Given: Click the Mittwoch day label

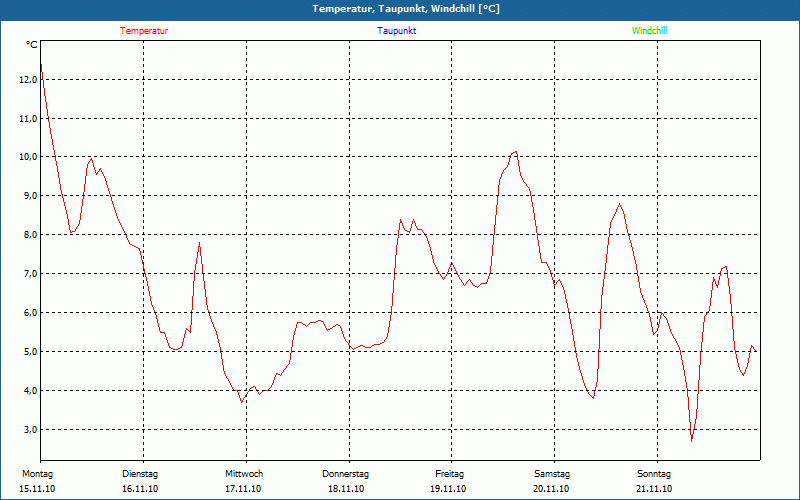Looking at the screenshot, I should [x=244, y=474].
